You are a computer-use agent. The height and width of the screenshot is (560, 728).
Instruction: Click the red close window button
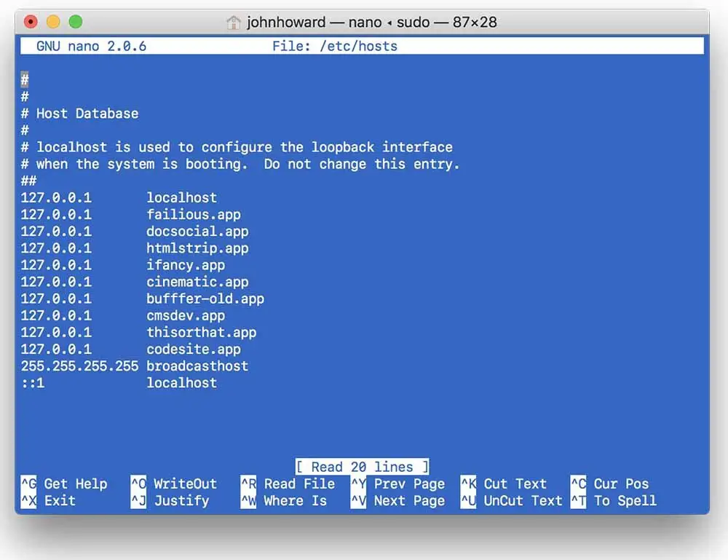pyautogui.click(x=31, y=22)
